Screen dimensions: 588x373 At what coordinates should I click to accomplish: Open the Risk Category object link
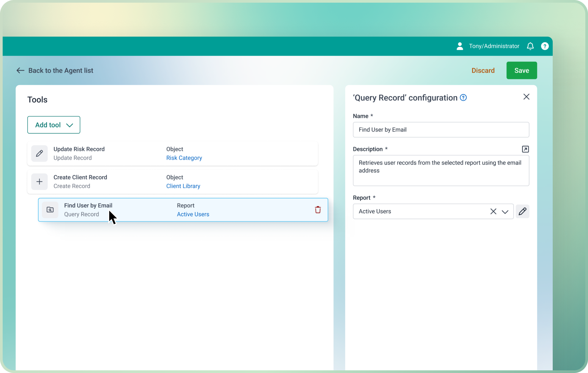click(184, 158)
